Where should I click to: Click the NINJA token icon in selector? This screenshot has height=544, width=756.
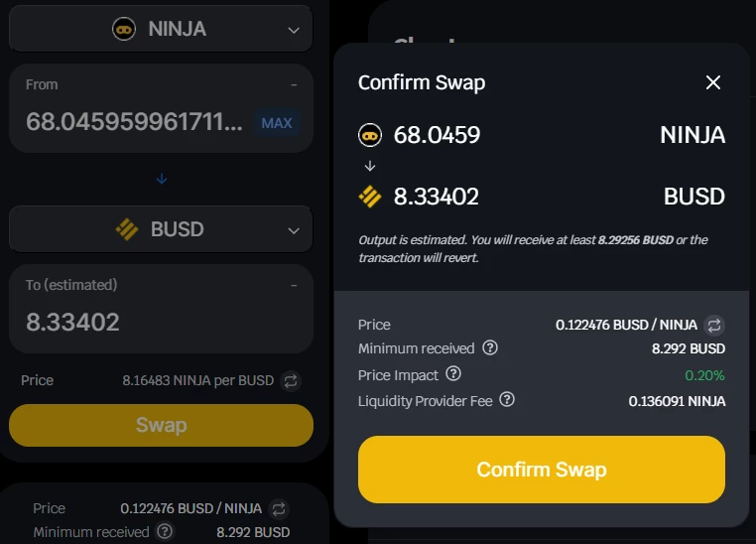click(124, 29)
